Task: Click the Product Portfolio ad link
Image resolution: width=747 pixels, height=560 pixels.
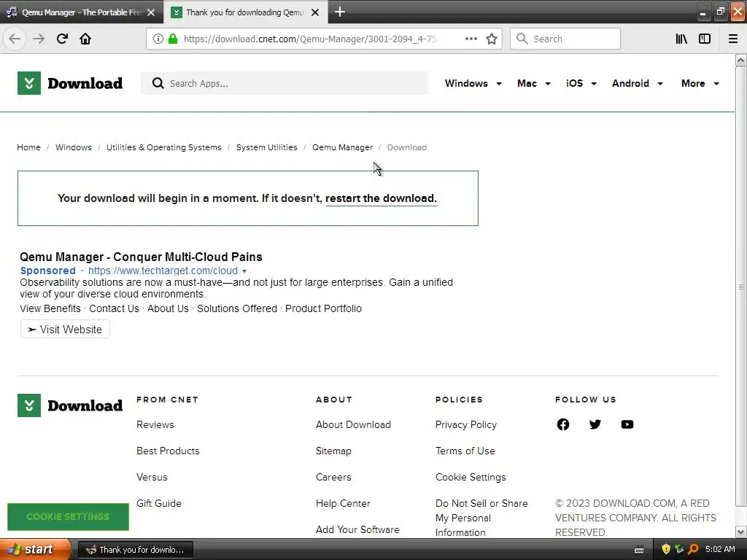Action: coord(323,308)
